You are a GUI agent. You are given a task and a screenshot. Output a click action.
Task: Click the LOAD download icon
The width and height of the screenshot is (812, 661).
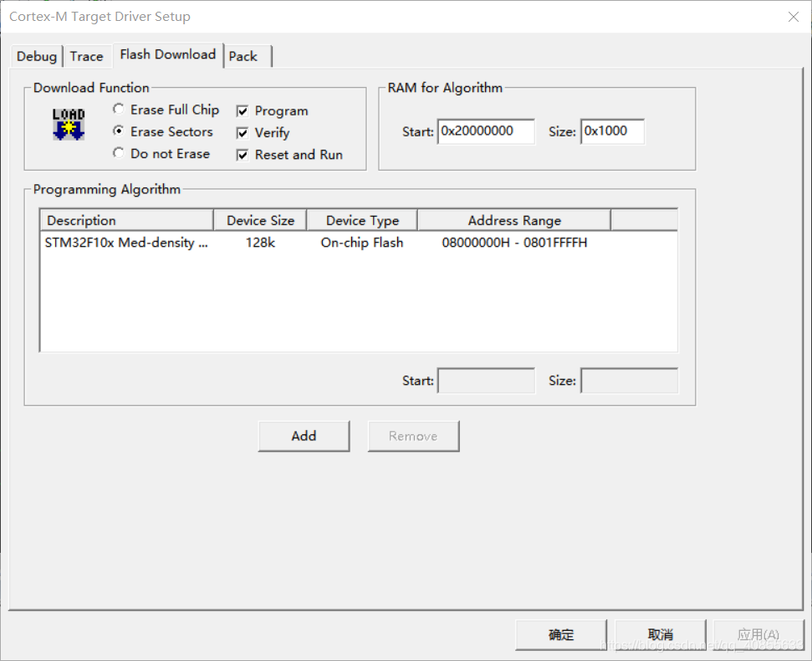pyautogui.click(x=69, y=125)
